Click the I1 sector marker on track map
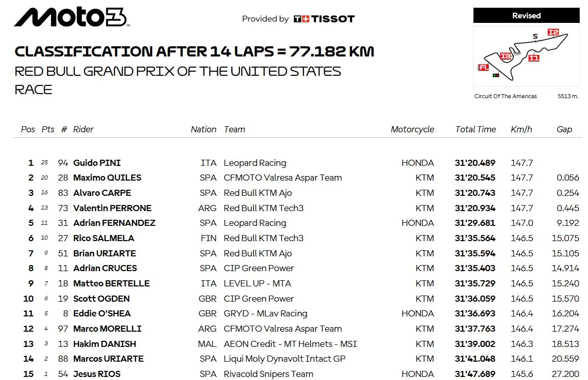Viewport: 588px width, 380px height. coord(534,57)
